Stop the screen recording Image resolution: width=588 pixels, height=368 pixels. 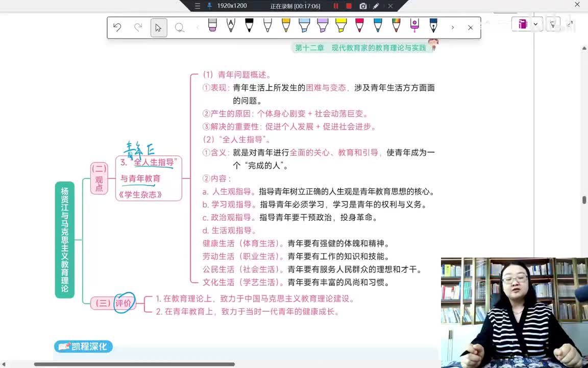point(349,6)
